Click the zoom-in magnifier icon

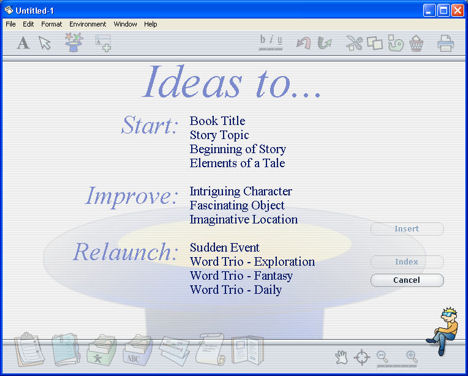(412, 357)
